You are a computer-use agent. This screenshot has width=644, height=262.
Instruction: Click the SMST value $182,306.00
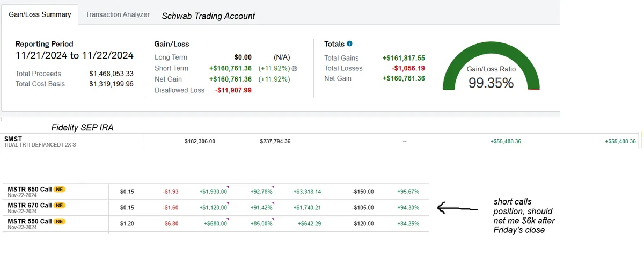pos(200,141)
